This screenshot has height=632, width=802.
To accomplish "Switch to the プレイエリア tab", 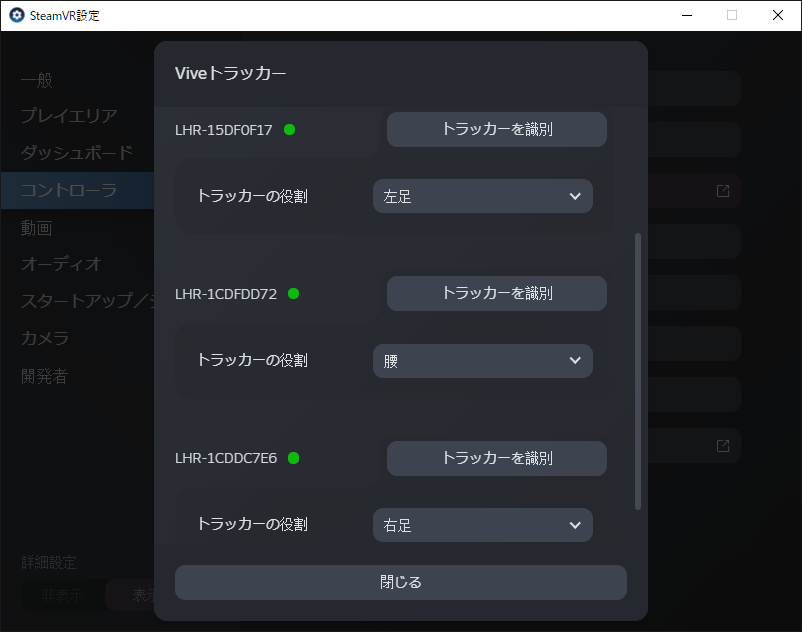I will [69, 116].
